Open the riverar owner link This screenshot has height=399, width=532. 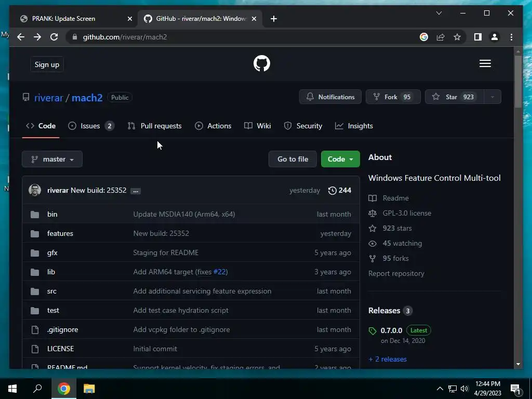point(48,98)
